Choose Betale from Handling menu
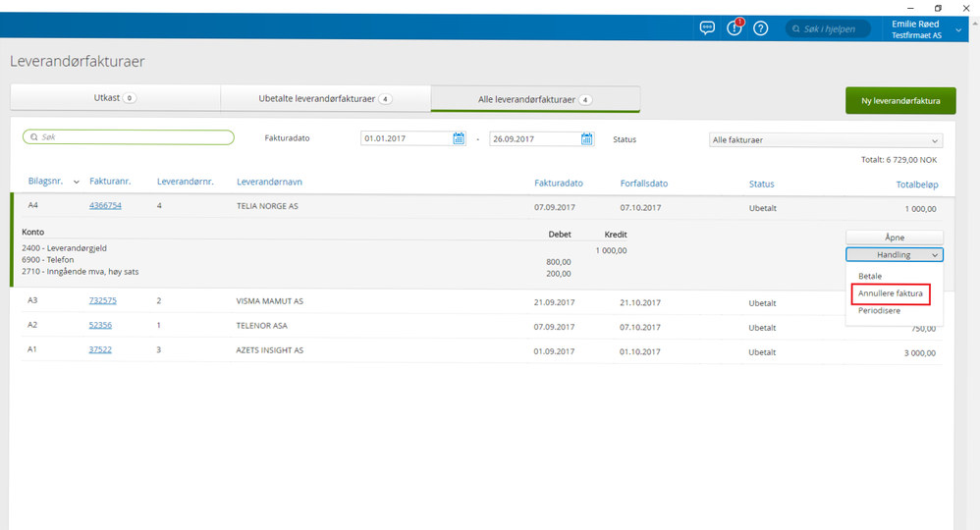The height and width of the screenshot is (530, 980). pyautogui.click(x=870, y=276)
